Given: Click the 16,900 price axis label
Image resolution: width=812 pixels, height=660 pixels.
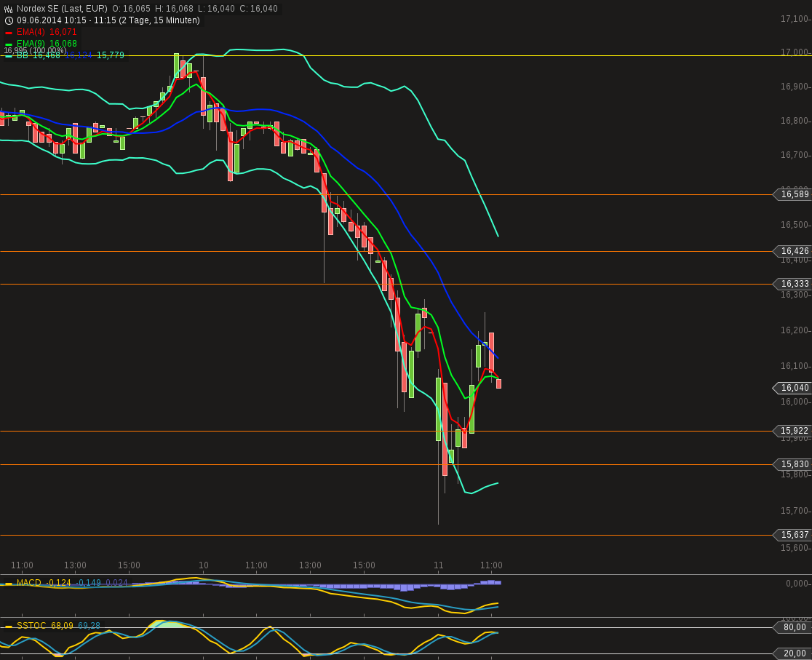Looking at the screenshot, I should point(795,87).
